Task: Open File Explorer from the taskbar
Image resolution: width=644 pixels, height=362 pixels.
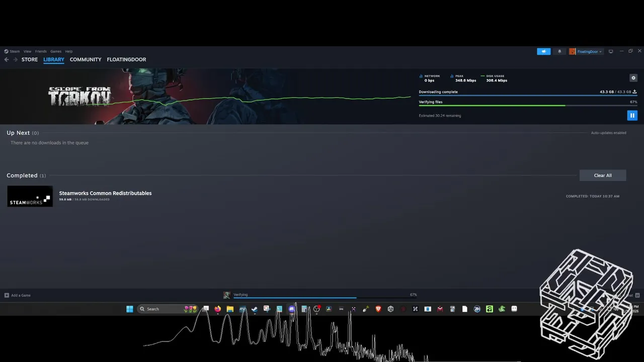Action: tap(230, 309)
